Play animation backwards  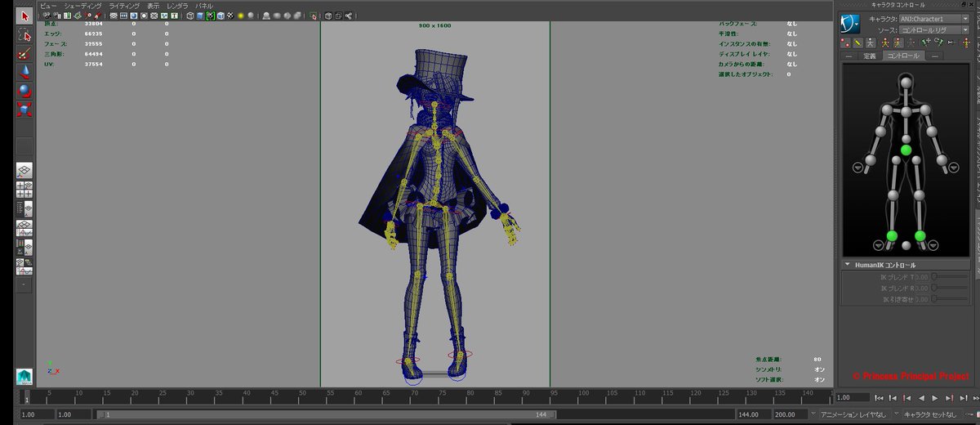pyautogui.click(x=921, y=398)
